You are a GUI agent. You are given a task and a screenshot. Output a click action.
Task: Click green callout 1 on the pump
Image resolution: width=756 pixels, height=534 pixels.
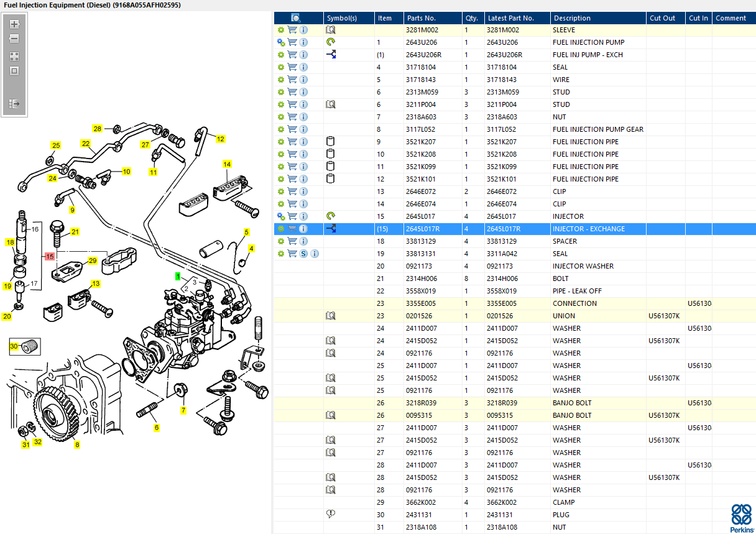coord(178,275)
